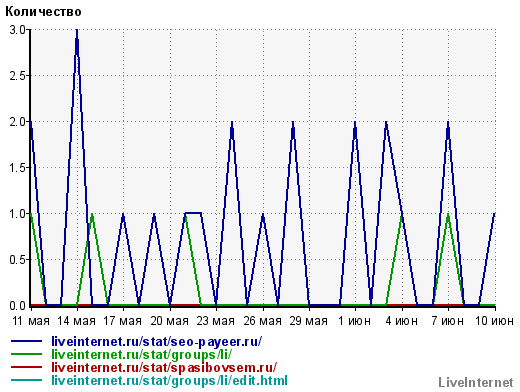This screenshot has width=520, height=392.
Task: Open the liveinternet.ru/stat/groups/li/ legend link
Action: pos(142,354)
